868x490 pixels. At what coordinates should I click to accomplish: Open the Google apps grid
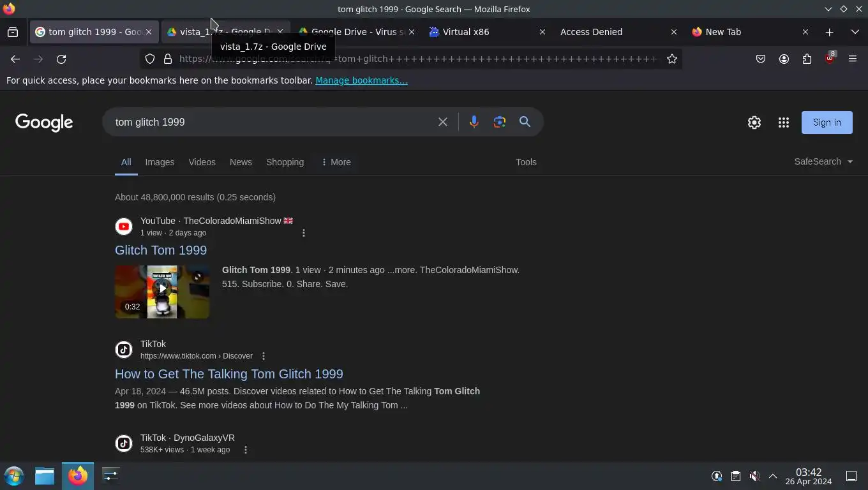coord(784,122)
